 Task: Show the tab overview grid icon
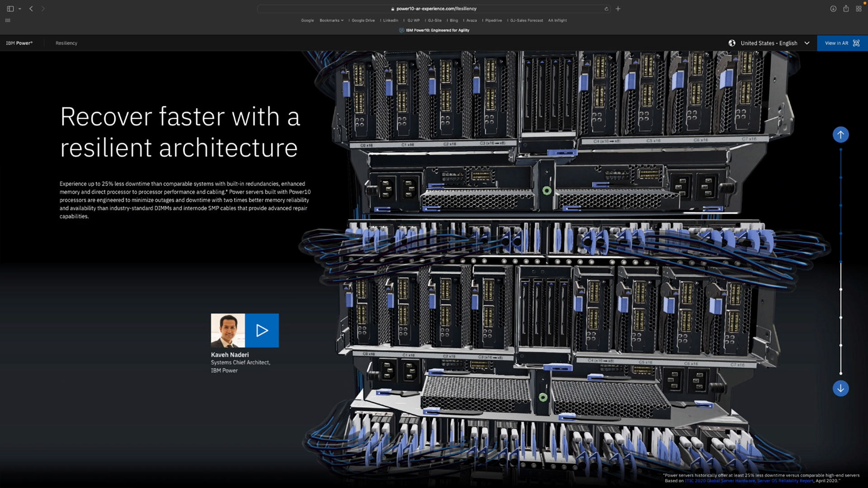pyautogui.click(x=859, y=9)
